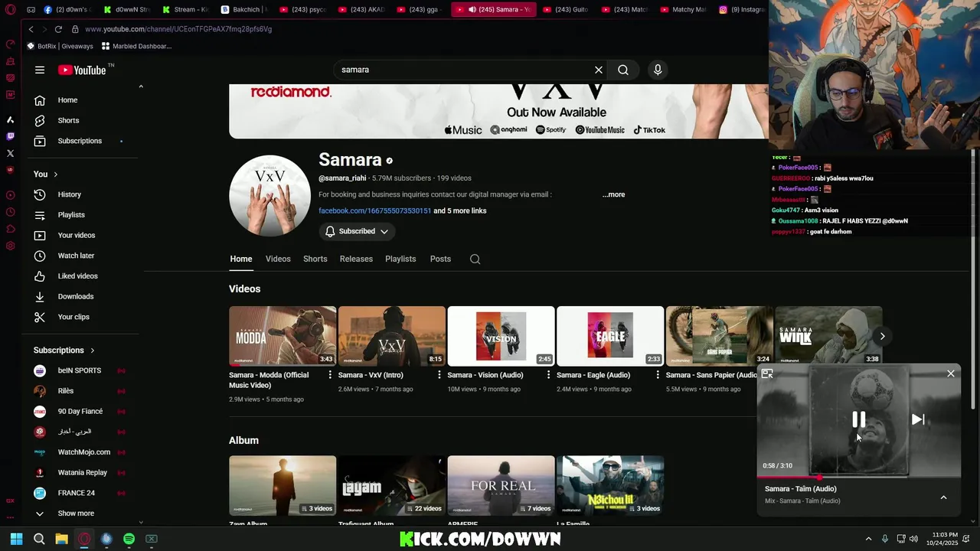The image size is (980, 551).
Task: Switch to the Playlists channel tab
Action: (x=400, y=259)
